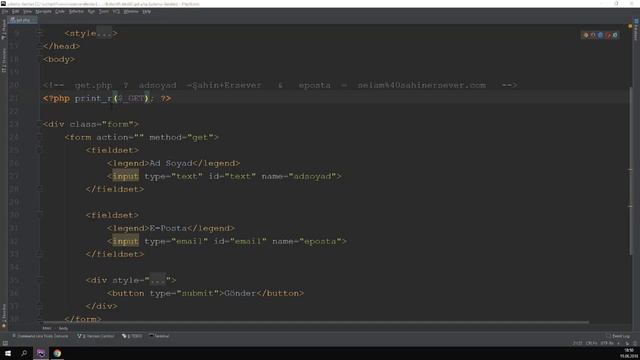The height and width of the screenshot is (360, 640).
Task: Open the Database tool window sidebar
Action: [x=636, y=29]
